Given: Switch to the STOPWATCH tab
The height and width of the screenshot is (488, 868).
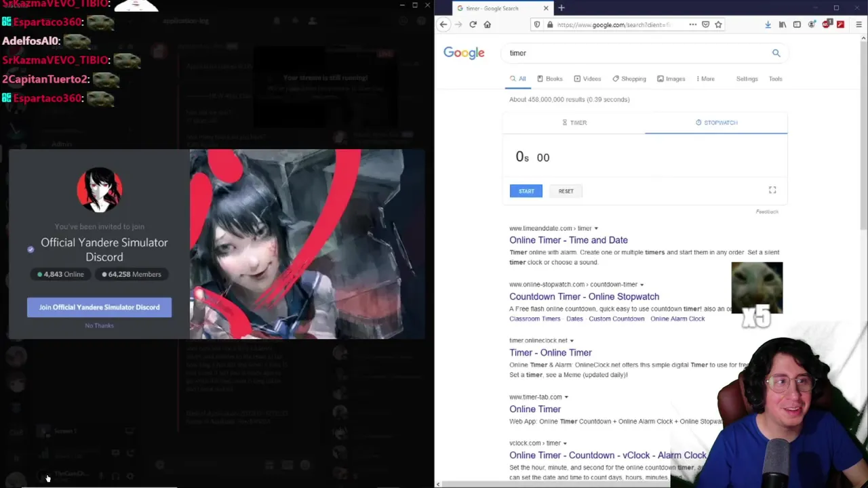Looking at the screenshot, I should (x=716, y=123).
